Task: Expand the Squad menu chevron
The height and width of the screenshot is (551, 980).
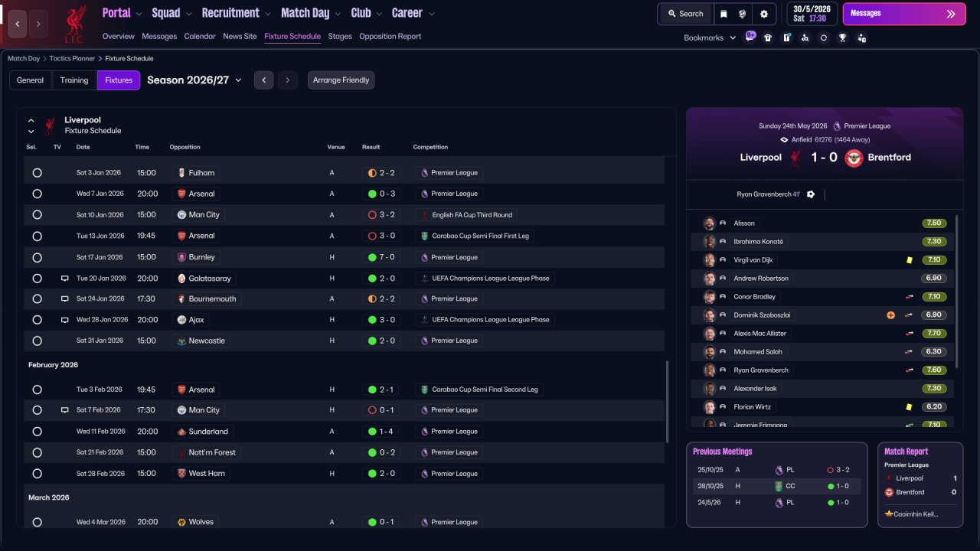Action: (x=188, y=14)
